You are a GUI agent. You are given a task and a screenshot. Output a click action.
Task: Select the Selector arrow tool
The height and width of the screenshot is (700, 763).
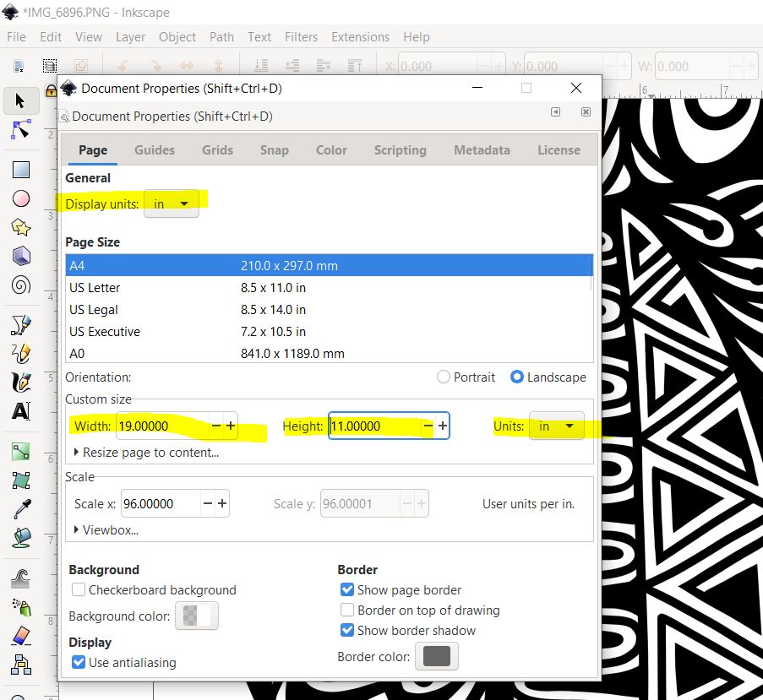21,101
